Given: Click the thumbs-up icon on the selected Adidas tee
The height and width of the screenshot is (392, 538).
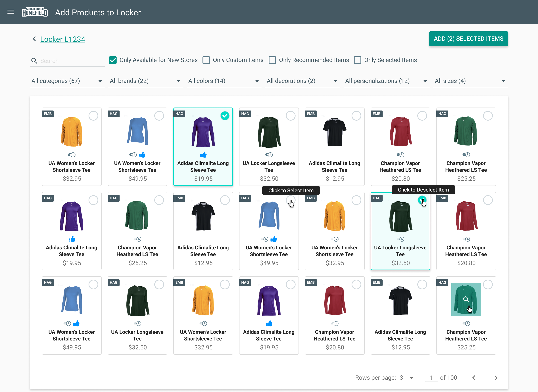Looking at the screenshot, I should tap(203, 155).
